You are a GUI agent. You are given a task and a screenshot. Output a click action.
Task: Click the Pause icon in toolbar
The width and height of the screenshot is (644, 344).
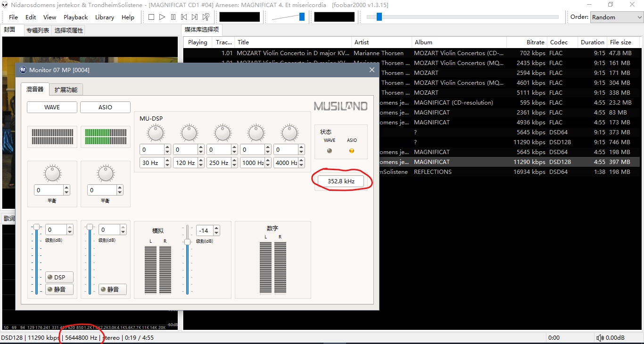click(x=173, y=17)
